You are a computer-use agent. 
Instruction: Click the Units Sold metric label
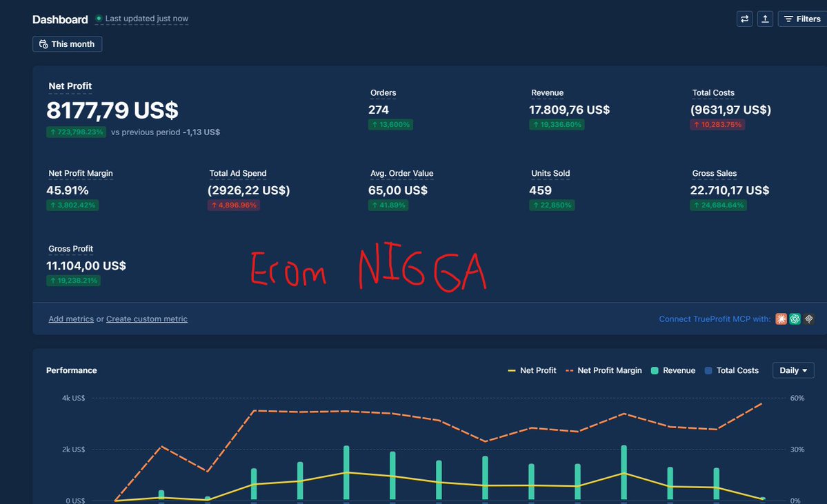pos(550,174)
